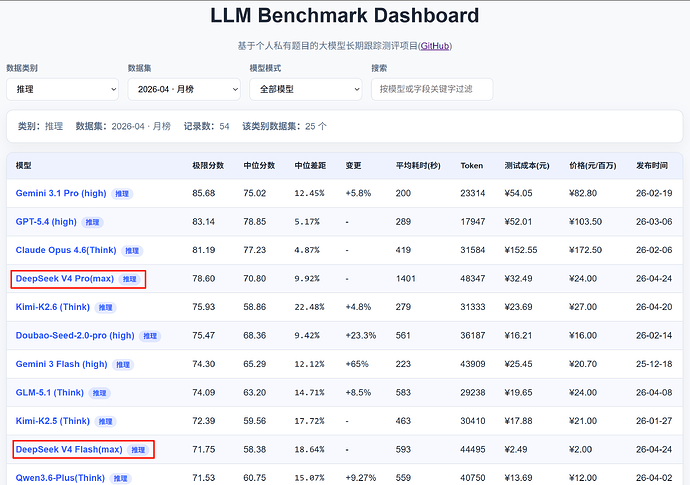690x485 pixels.
Task: Sort by the 中位分数 column header
Action: pyautogui.click(x=259, y=165)
